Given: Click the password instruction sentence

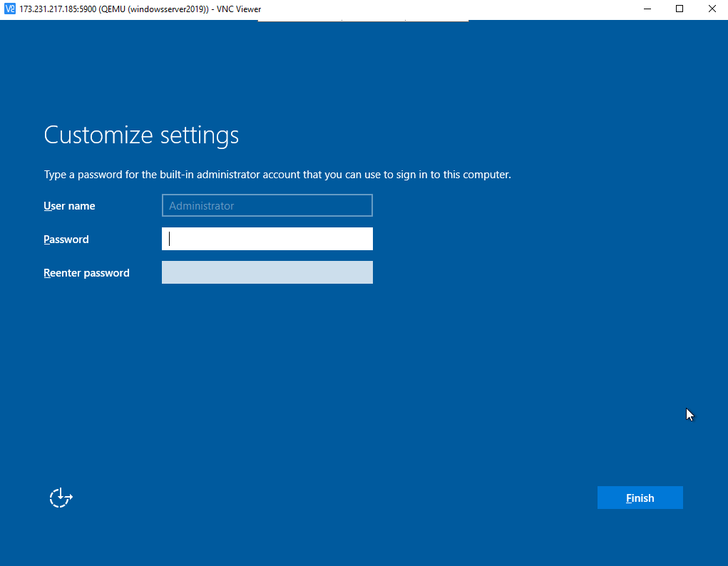Looking at the screenshot, I should pos(277,175).
